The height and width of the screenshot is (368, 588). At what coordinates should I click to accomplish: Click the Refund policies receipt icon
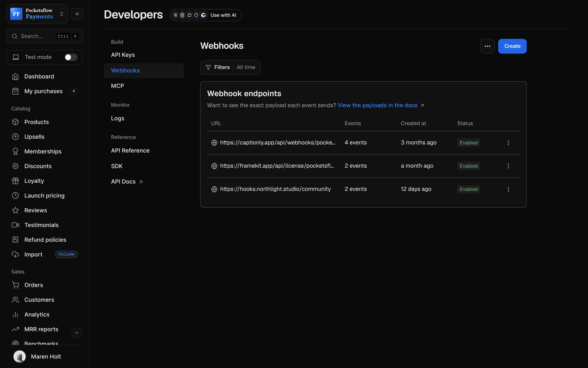pyautogui.click(x=16, y=240)
